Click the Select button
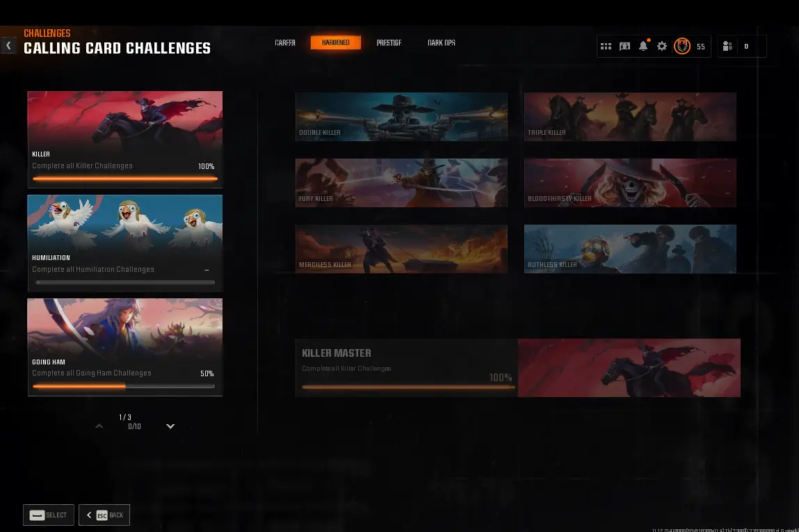Viewport: 799px width, 532px height. (49, 515)
